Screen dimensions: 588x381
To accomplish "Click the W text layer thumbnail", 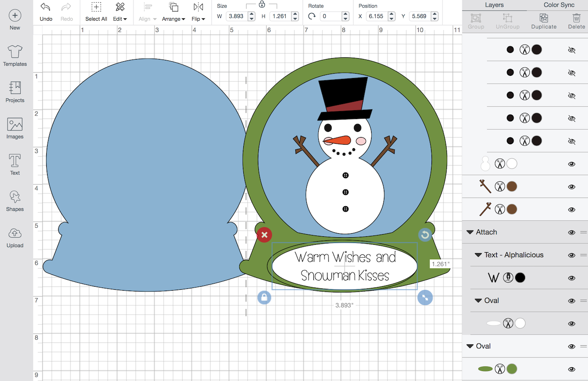I will tap(494, 278).
